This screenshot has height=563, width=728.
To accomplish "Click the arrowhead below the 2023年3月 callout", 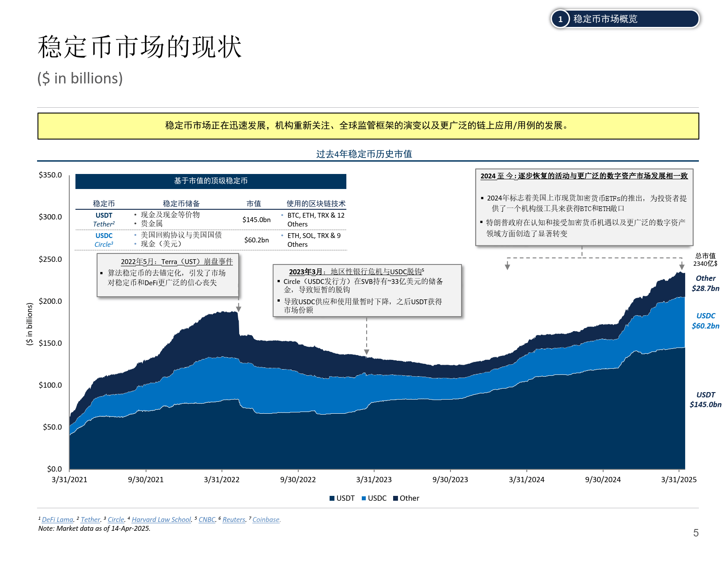I will 367,352.
